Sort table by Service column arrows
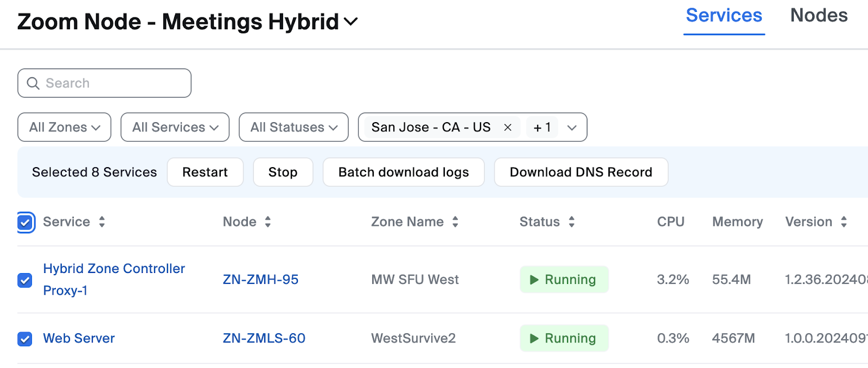The height and width of the screenshot is (368, 868). pyautogui.click(x=102, y=221)
